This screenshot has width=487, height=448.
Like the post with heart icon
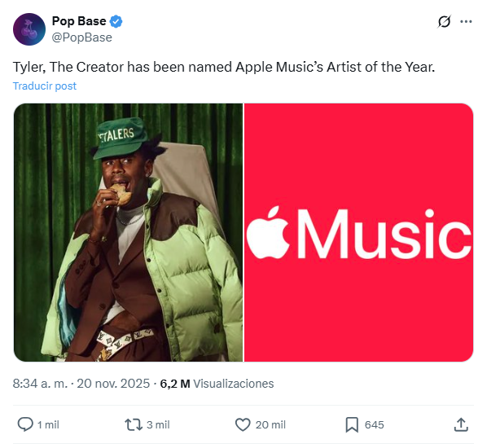point(243,424)
